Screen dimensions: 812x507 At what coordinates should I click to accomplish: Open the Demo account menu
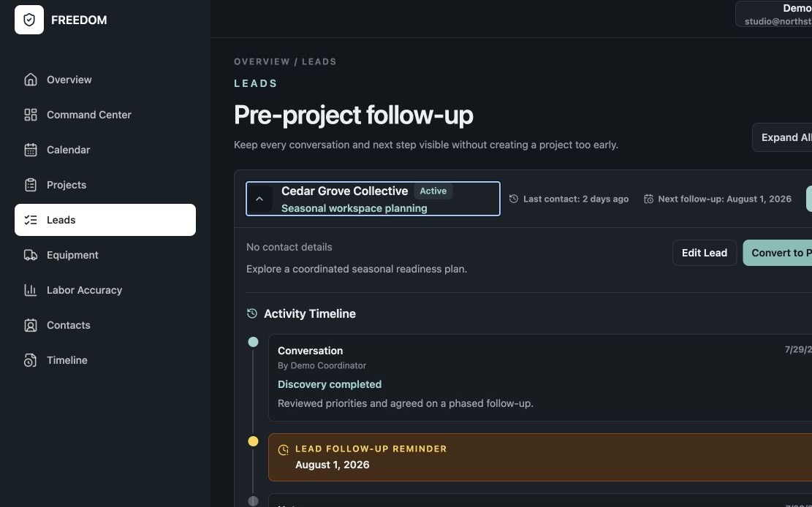[x=774, y=14]
